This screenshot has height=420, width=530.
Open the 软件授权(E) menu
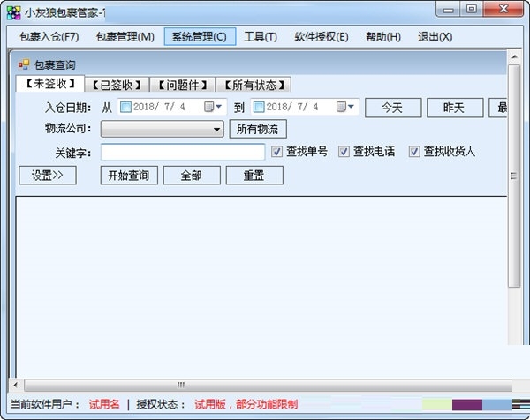click(x=322, y=36)
